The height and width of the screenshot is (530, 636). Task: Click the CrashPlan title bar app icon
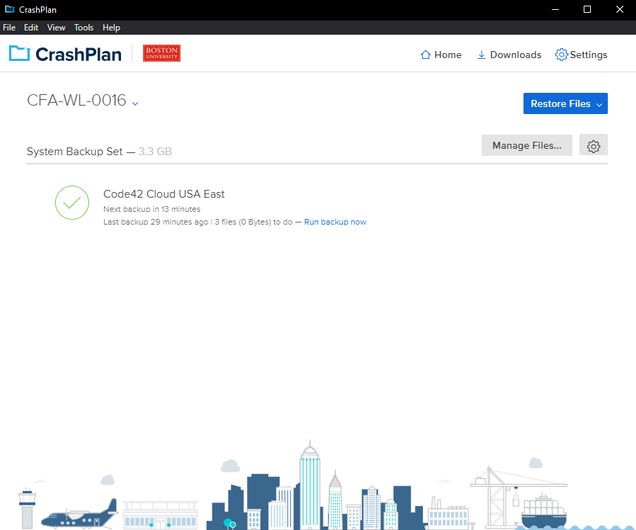(9, 9)
